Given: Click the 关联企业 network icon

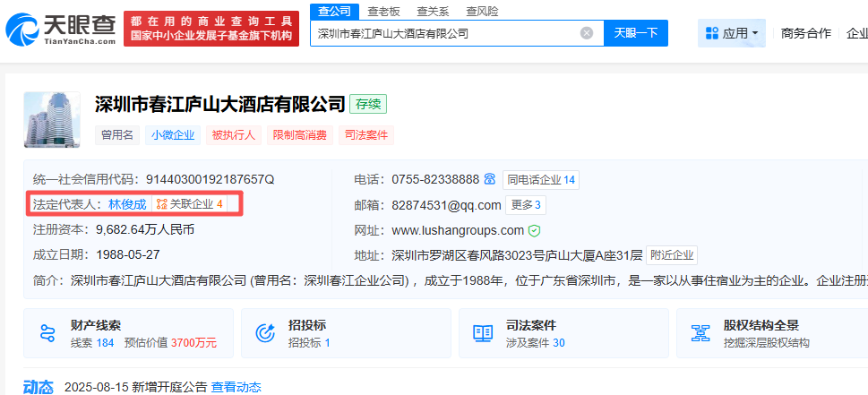Looking at the screenshot, I should point(161,204).
